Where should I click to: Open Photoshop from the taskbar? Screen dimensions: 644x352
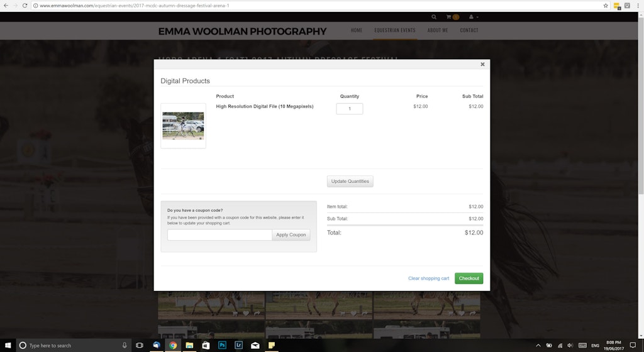222,346
